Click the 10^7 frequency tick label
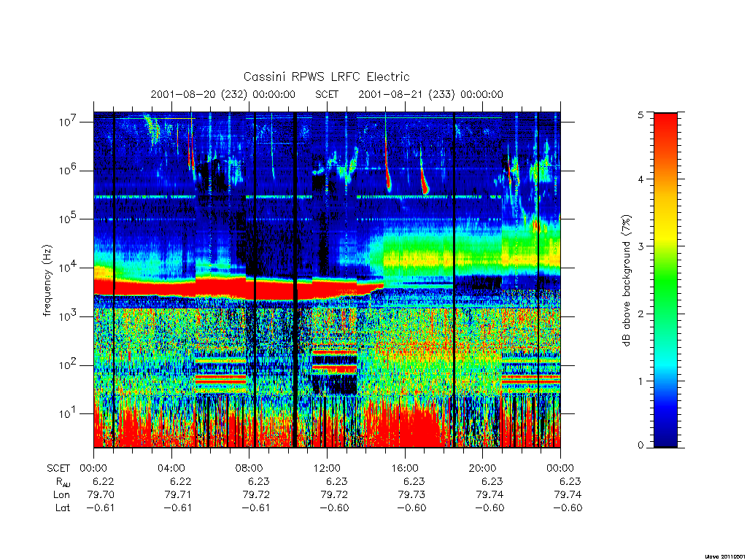747x560 pixels. tap(69, 122)
